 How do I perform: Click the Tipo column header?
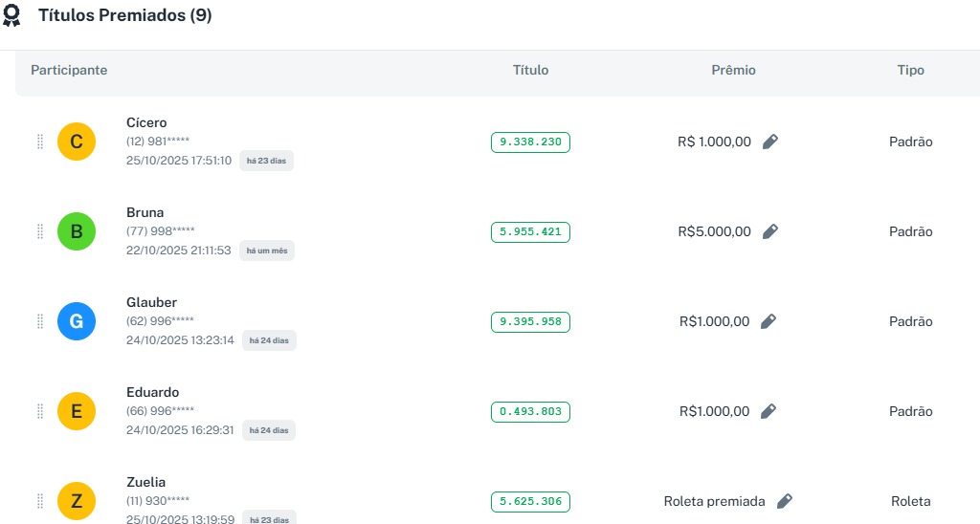910,70
